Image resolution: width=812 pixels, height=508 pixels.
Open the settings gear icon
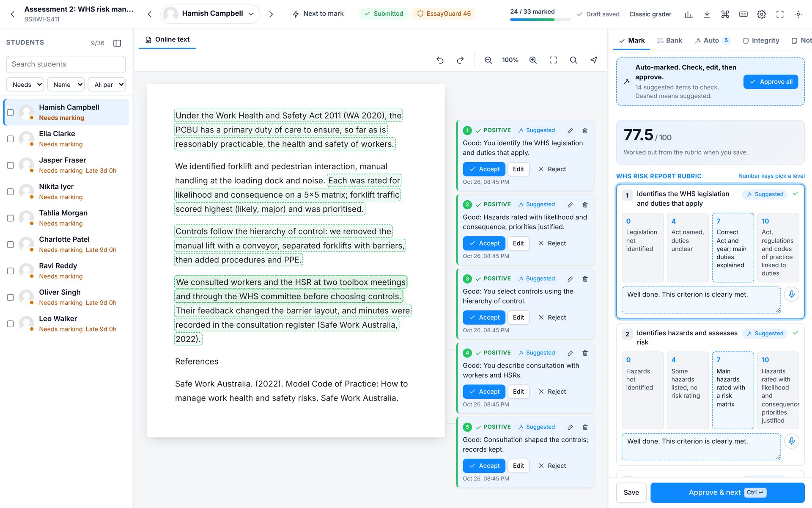click(x=762, y=14)
